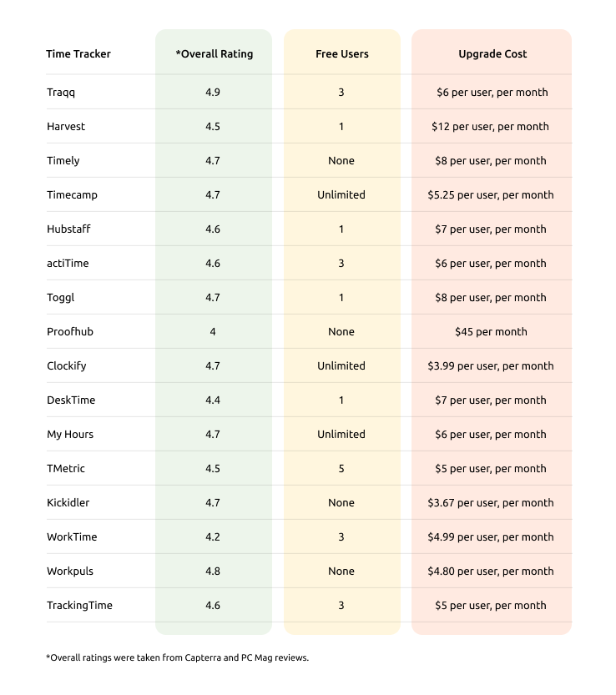Select the Overall Rating column header
Screen dimensions: 616x695
tap(215, 53)
